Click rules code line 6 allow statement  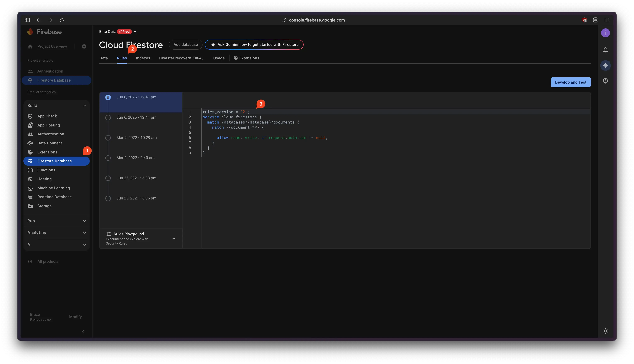272,138
